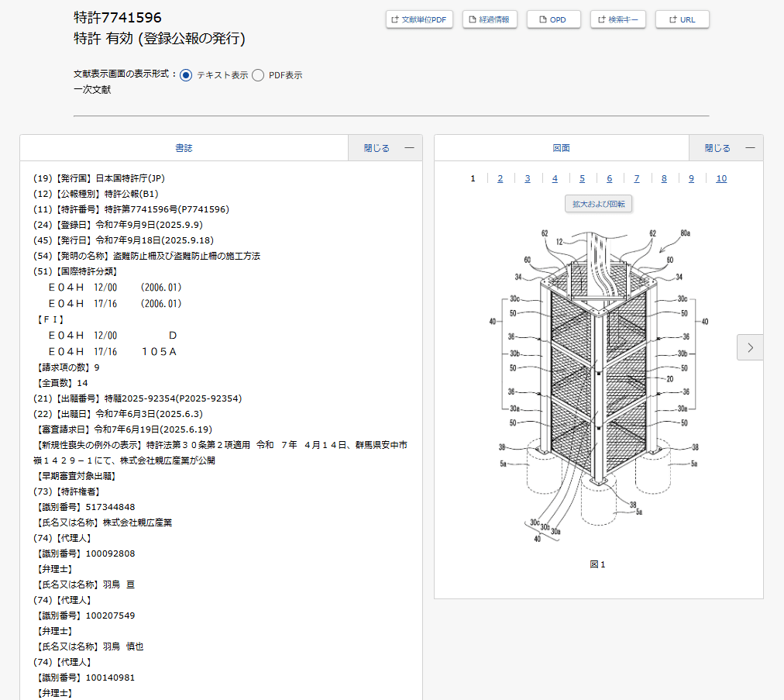Image resolution: width=784 pixels, height=700 pixels.
Task: Click 拡大および回転 button
Action: (598, 204)
